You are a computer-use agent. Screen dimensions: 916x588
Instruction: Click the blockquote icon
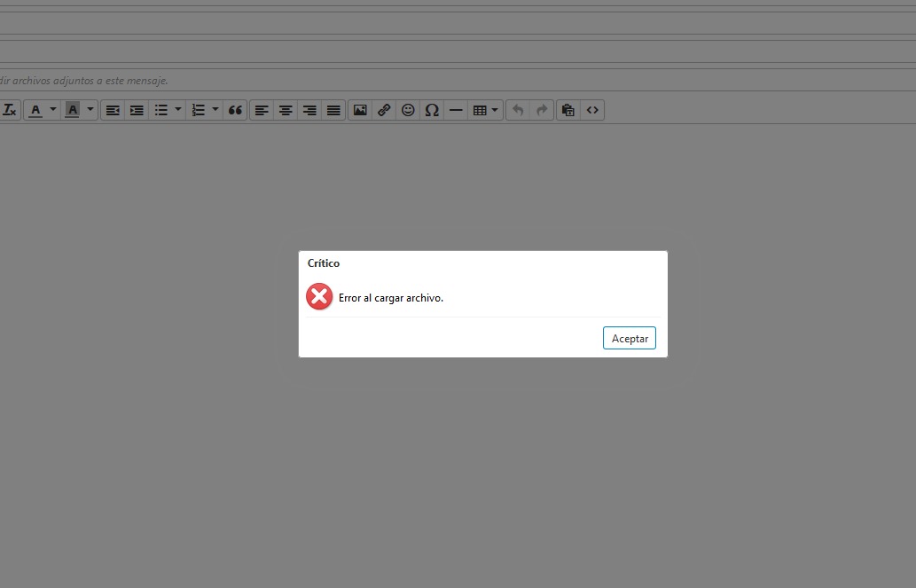click(x=235, y=110)
